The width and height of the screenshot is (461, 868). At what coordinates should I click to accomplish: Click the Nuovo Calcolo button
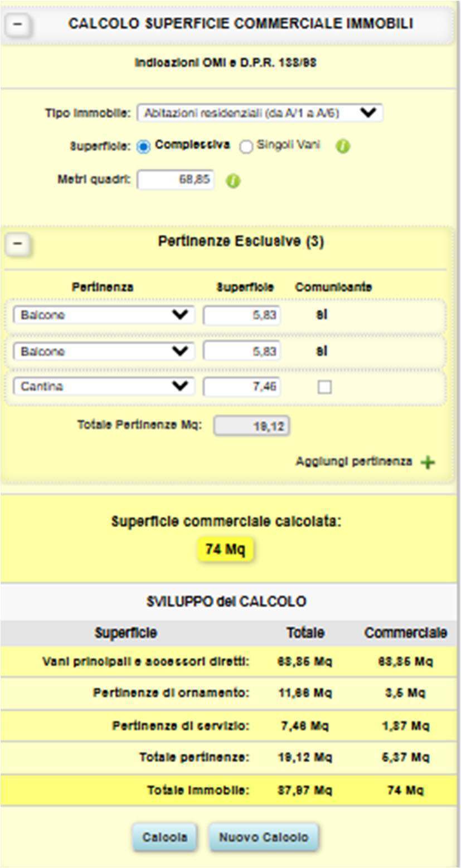[x=263, y=837]
